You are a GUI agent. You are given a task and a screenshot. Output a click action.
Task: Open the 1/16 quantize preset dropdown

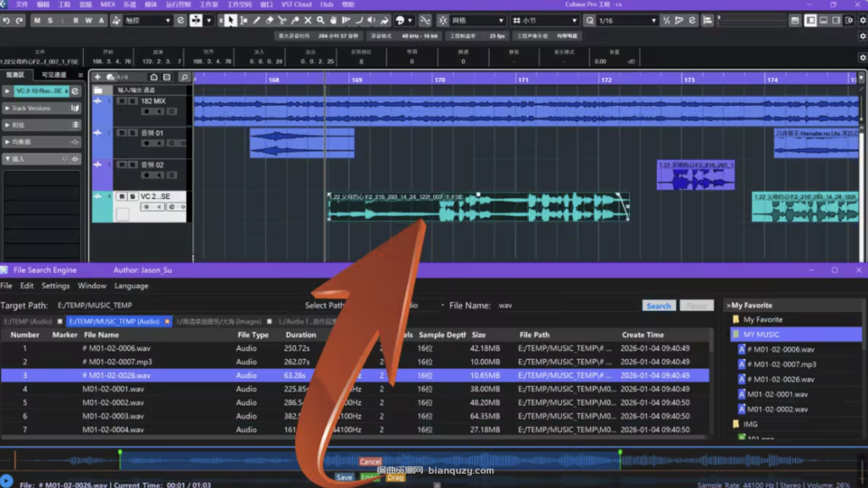[x=624, y=20]
